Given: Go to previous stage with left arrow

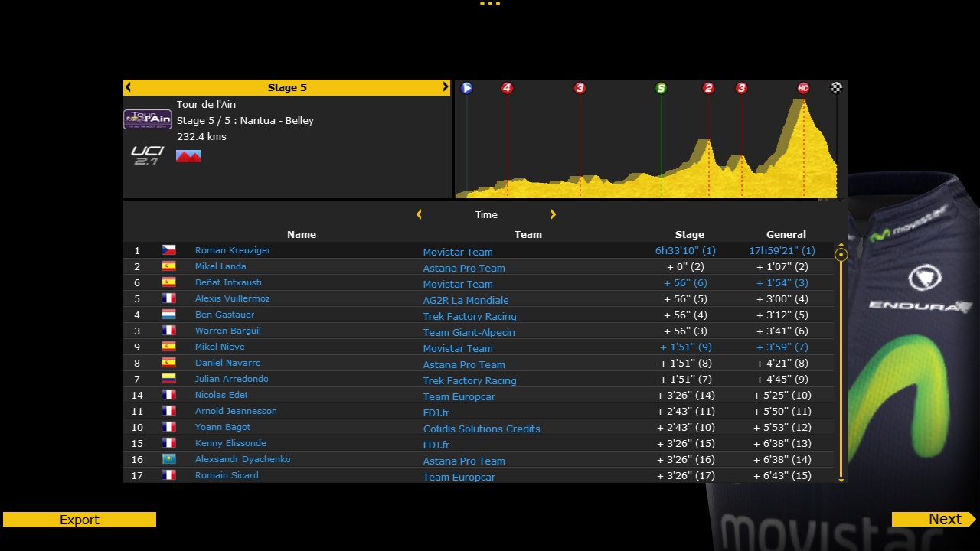Looking at the screenshot, I should (129, 87).
